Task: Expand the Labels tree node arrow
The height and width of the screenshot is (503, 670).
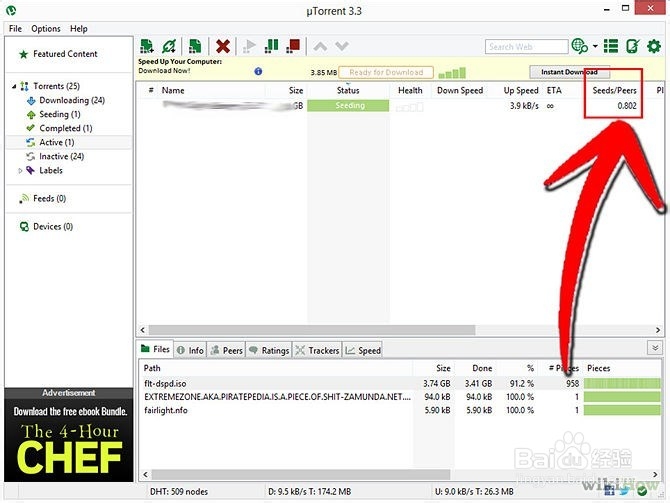Action: tap(20, 171)
